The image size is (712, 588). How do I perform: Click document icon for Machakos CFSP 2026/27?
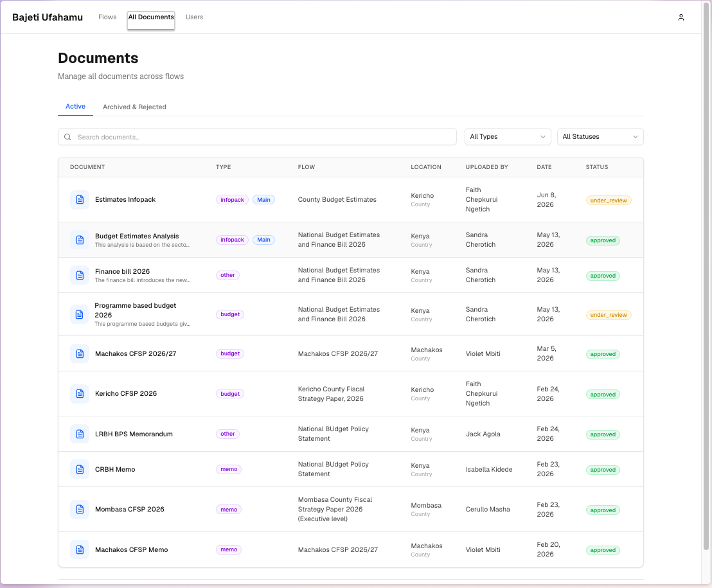[80, 353]
